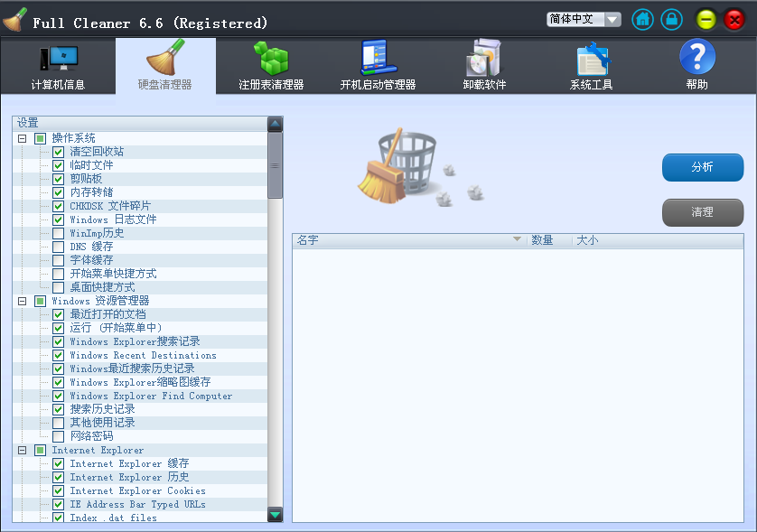Select the 其他使用记录 row text
Viewport: 757px width, 532px height.
coord(102,423)
